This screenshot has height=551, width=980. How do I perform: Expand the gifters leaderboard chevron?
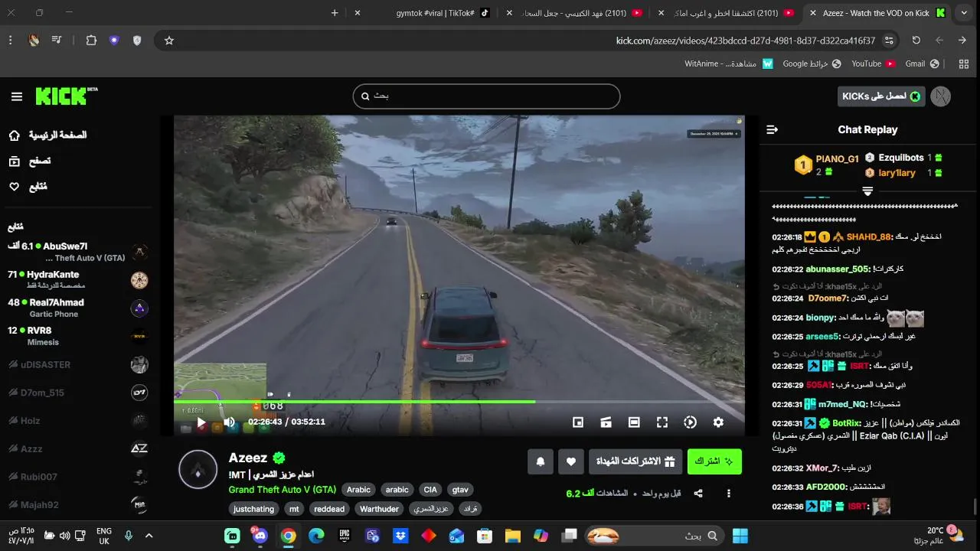867,191
